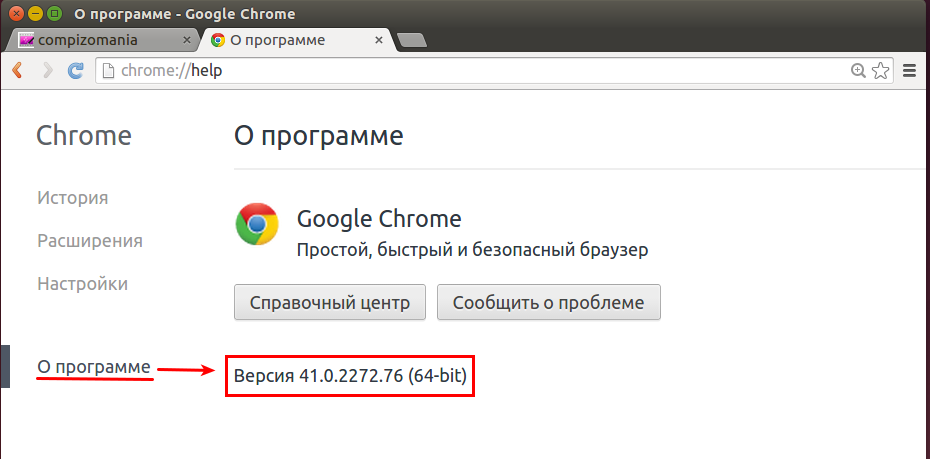Click the back navigation arrow

[17, 71]
